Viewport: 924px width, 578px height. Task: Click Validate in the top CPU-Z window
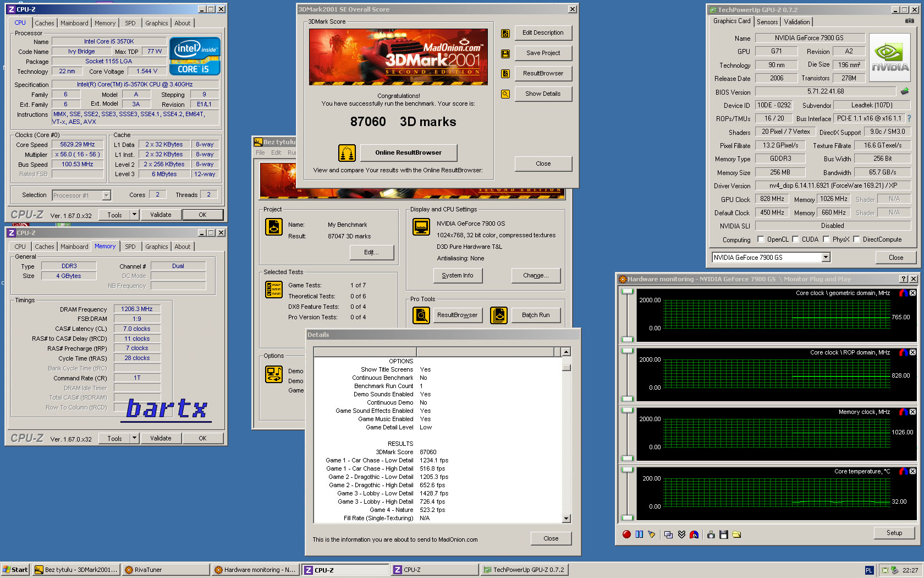pos(161,215)
